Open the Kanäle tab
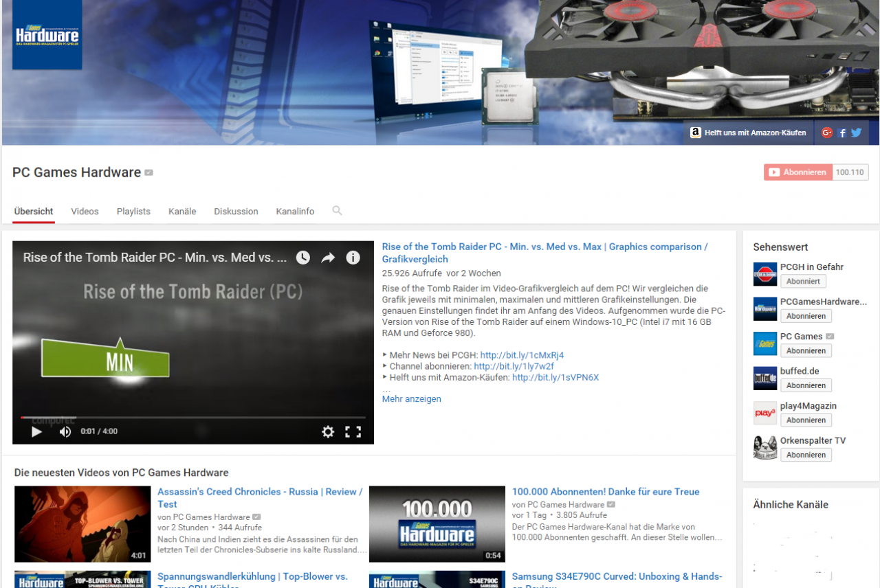Viewport: 880px width, 588px height. pos(182,212)
